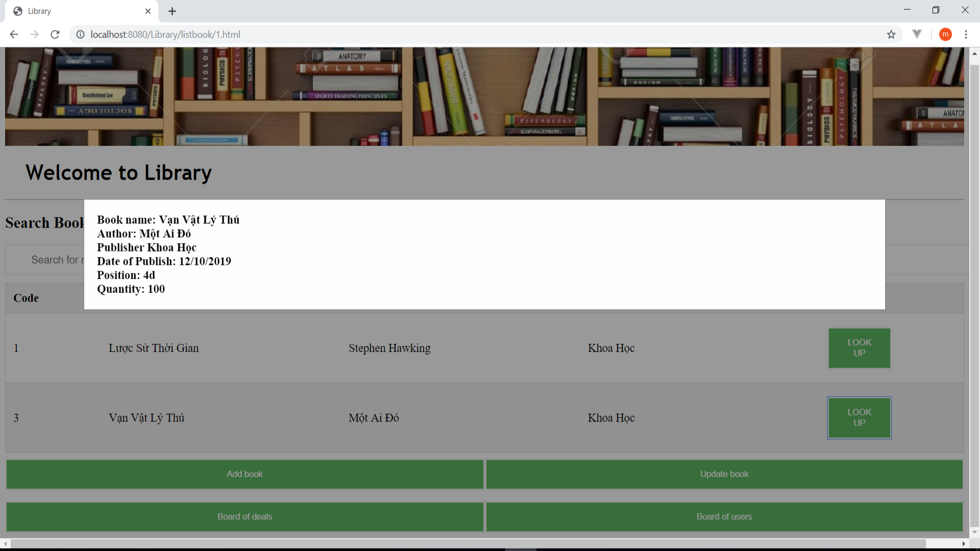
Task: Open the Chrome three-dot menu
Action: [x=966, y=34]
